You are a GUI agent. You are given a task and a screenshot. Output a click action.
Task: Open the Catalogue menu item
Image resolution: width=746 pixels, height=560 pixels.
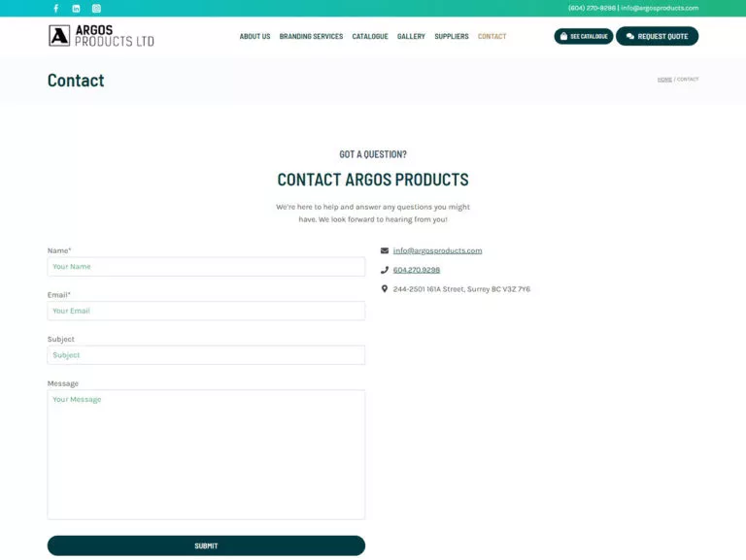(369, 37)
